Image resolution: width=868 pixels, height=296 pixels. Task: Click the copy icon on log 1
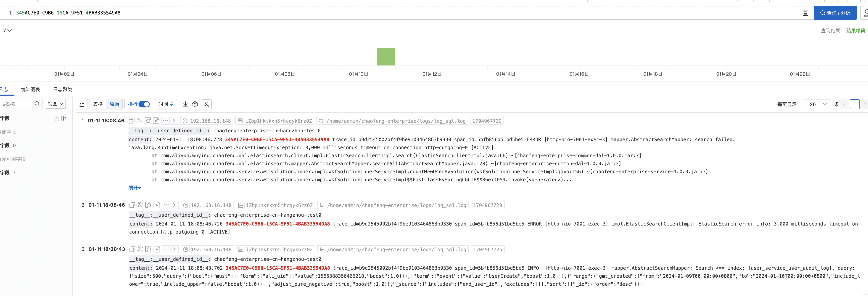(x=131, y=121)
